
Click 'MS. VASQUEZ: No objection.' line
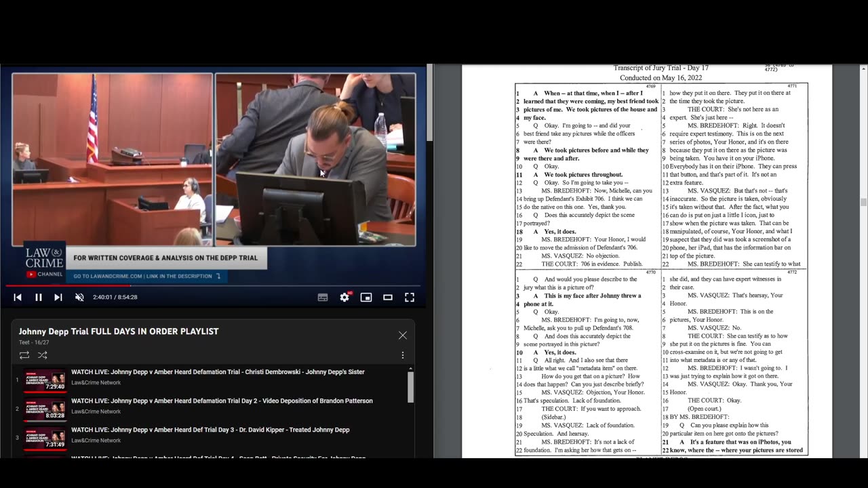581,256
